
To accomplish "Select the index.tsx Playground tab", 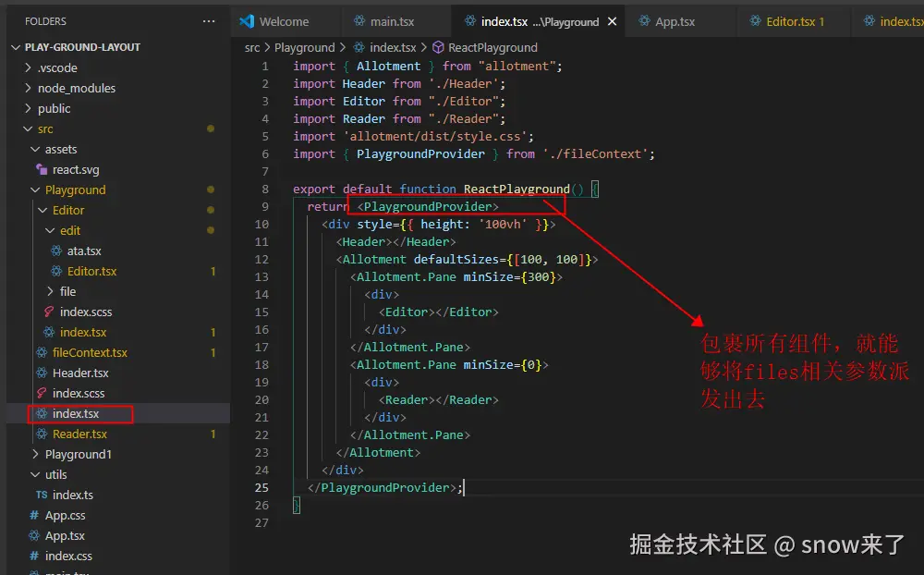I will pos(540,21).
